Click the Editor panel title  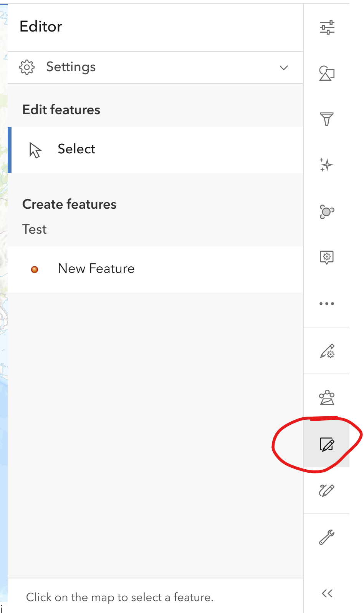click(41, 26)
